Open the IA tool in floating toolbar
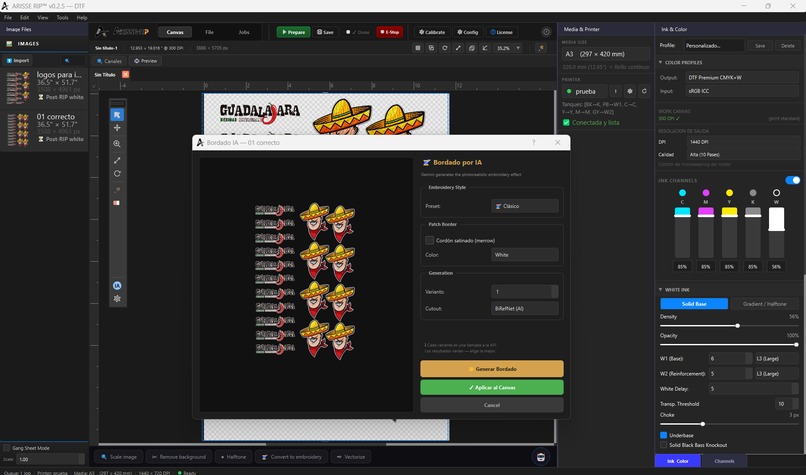 tap(117, 285)
